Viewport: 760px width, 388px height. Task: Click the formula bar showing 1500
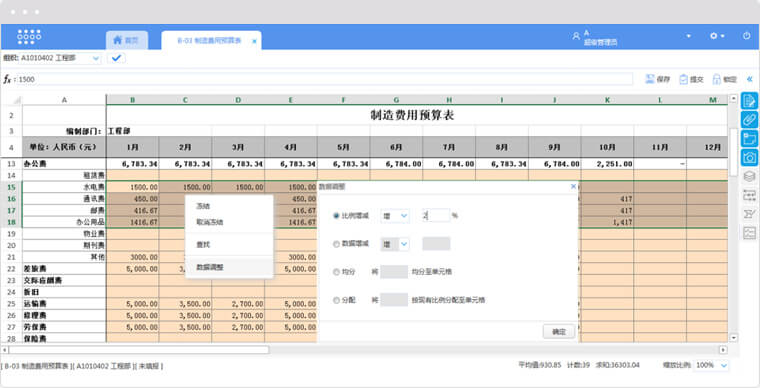coord(325,79)
